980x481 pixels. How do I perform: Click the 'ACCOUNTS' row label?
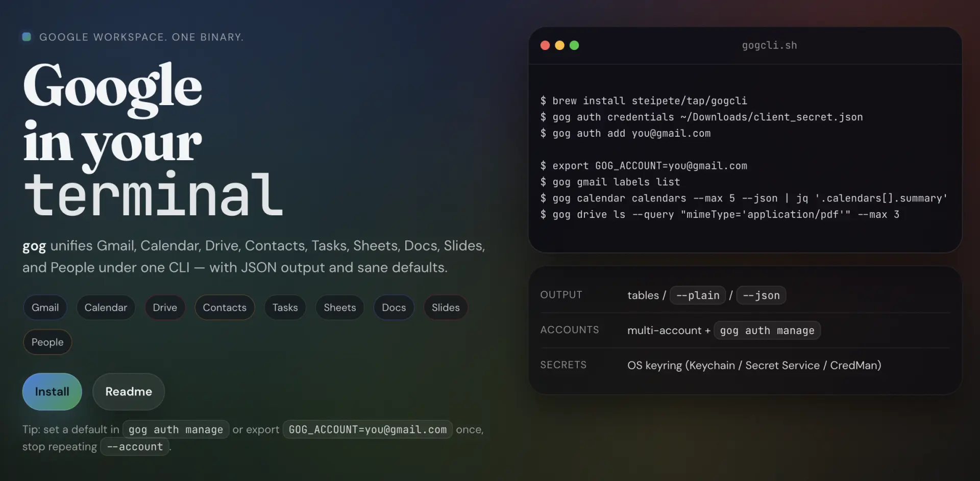570,330
